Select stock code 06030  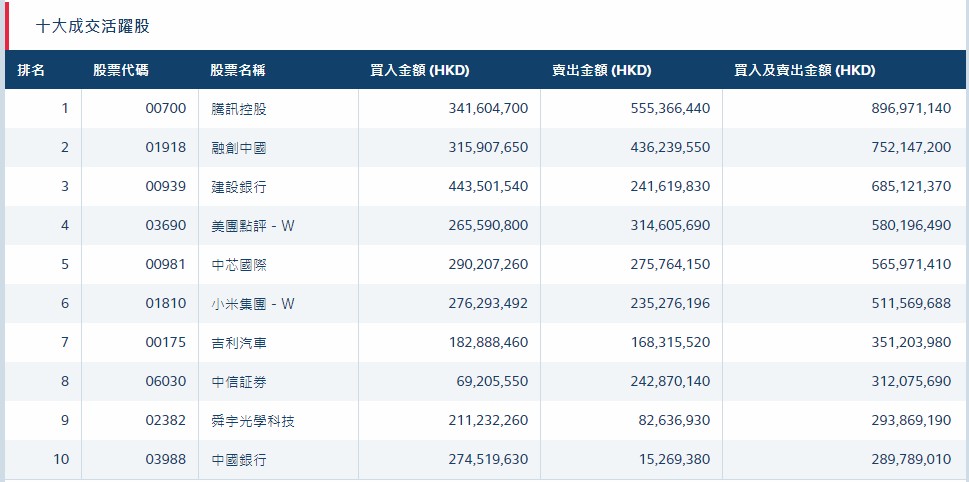pyautogui.click(x=166, y=381)
